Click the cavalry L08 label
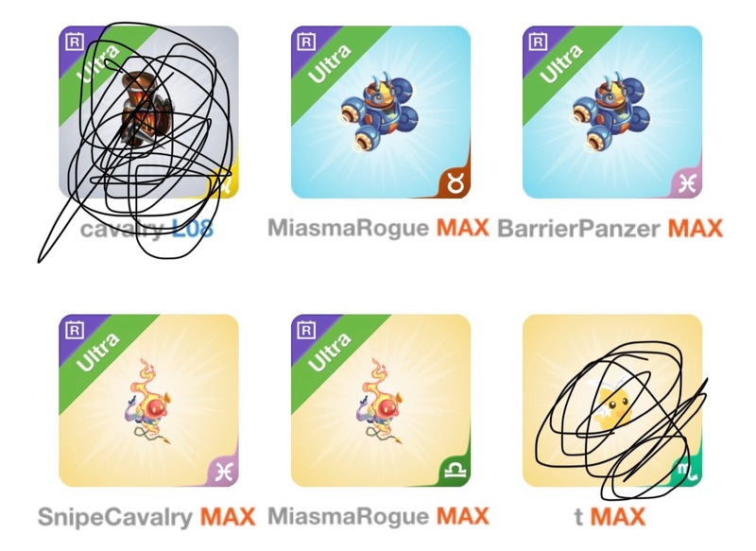The width and height of the screenshot is (756, 551). (x=146, y=228)
